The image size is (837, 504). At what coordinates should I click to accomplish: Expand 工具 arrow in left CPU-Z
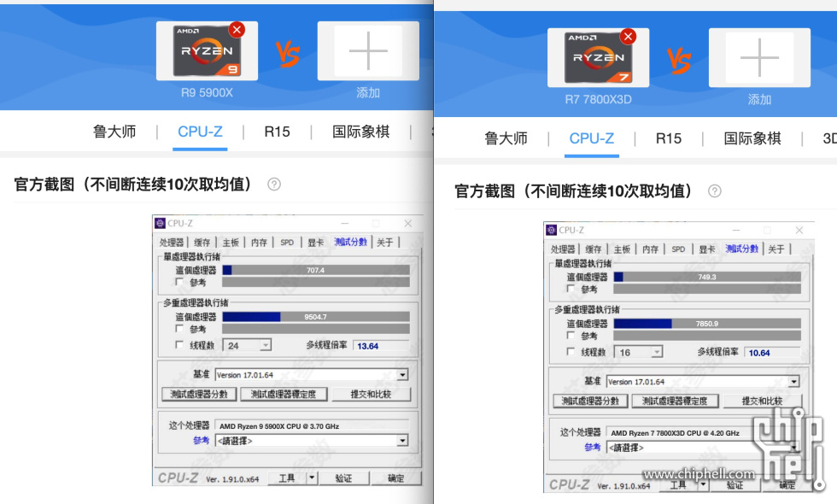(313, 478)
